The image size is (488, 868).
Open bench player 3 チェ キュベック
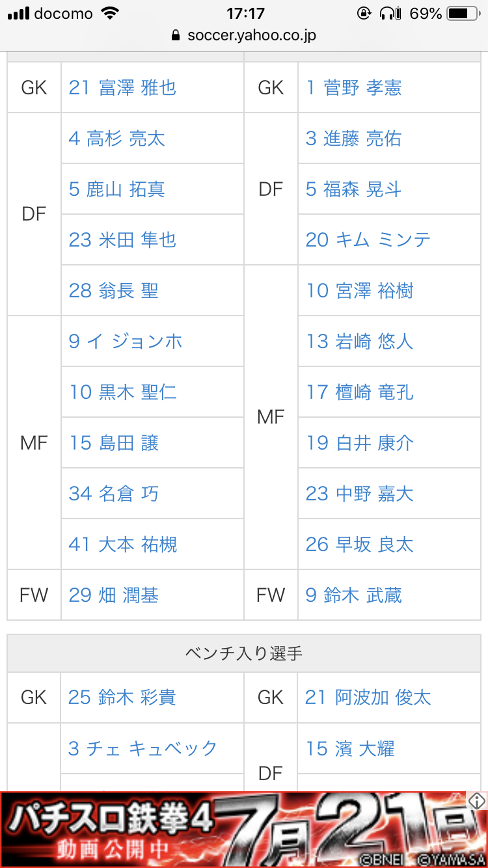pos(142,748)
